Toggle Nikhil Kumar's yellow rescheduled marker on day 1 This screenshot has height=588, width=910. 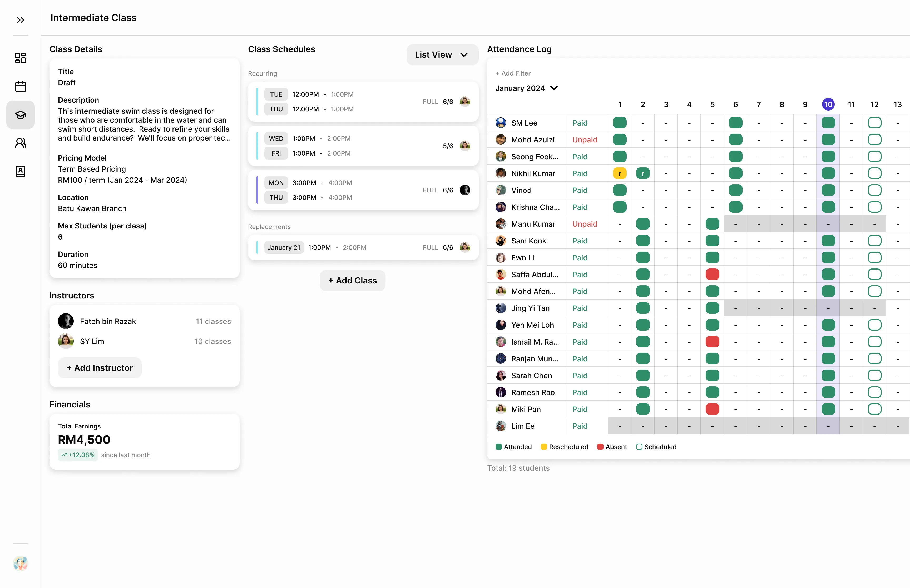pos(619,173)
